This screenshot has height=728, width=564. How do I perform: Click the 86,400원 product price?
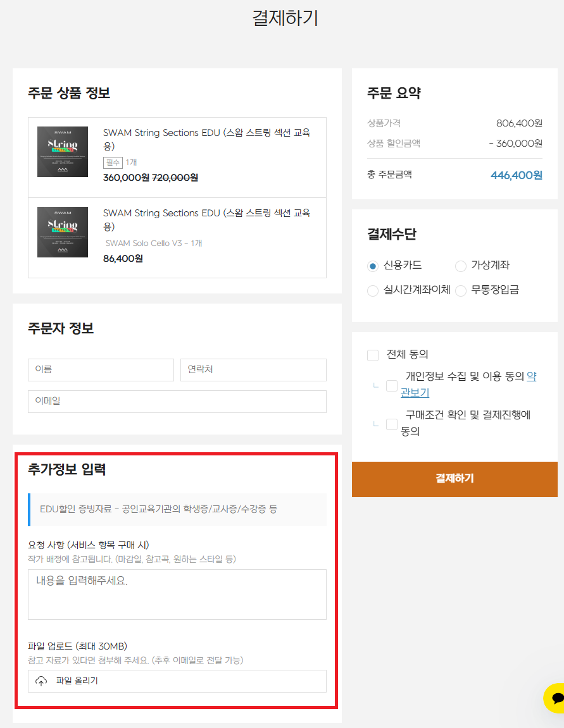tap(123, 259)
